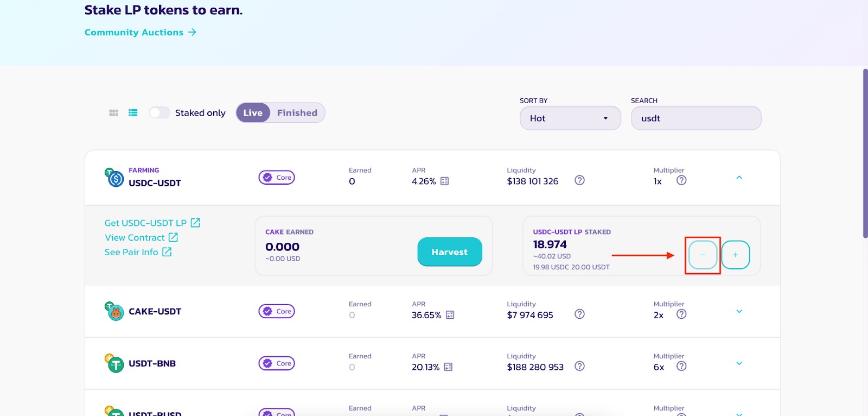Click the $138 101 326 liquidity value
This screenshot has width=868, height=416.
(533, 181)
